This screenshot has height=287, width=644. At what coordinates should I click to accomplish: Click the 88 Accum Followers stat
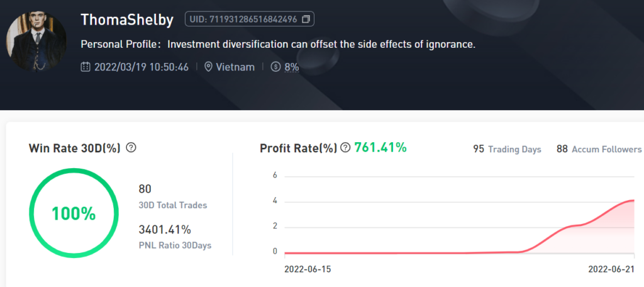click(x=599, y=149)
